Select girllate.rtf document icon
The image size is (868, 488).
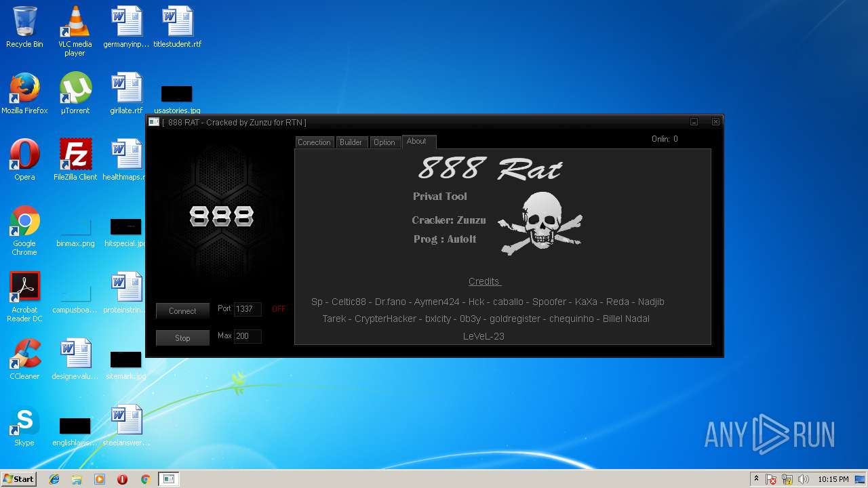click(x=126, y=94)
